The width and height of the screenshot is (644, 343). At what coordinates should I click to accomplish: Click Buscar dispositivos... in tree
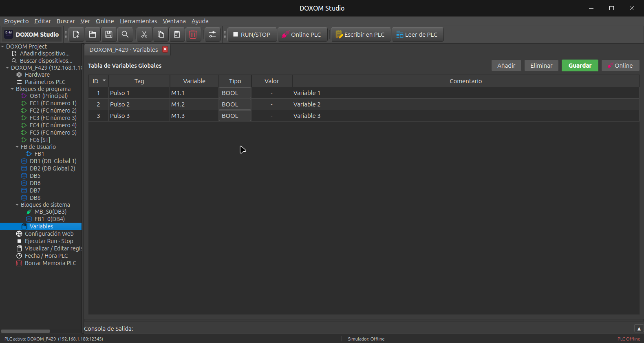point(46,61)
